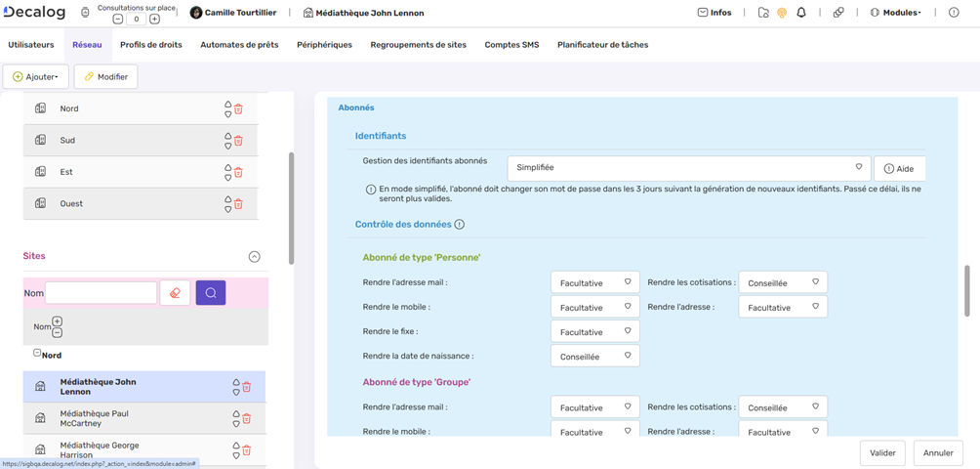Viewport: 980px width, 469px height.
Task: Switch to Profils de droits tab
Action: (150, 45)
